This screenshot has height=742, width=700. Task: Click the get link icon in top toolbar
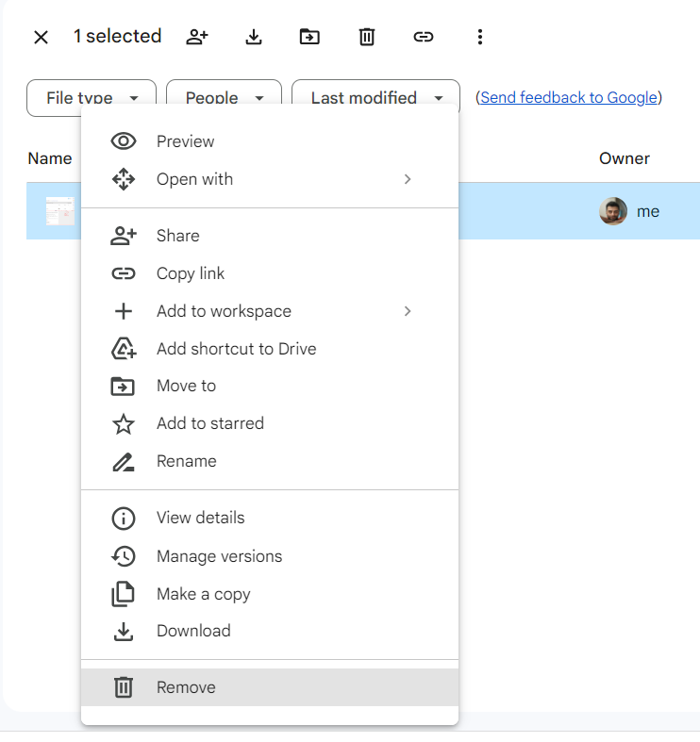coord(424,37)
